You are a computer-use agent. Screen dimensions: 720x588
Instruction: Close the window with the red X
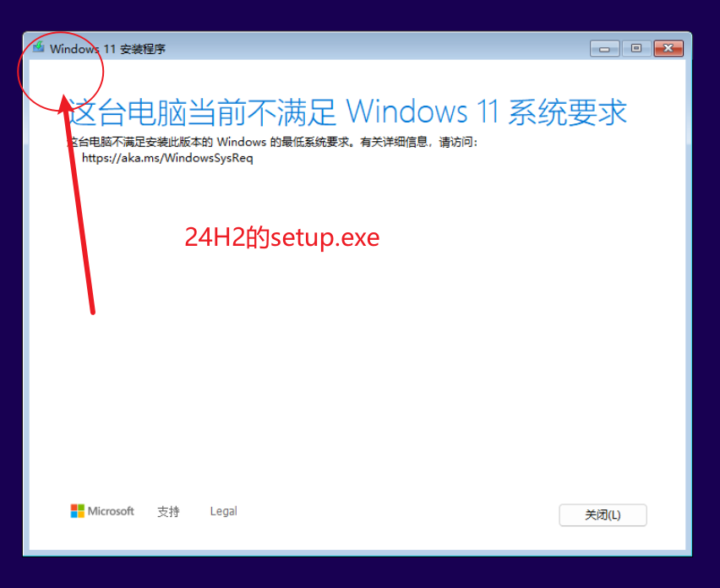pos(668,49)
